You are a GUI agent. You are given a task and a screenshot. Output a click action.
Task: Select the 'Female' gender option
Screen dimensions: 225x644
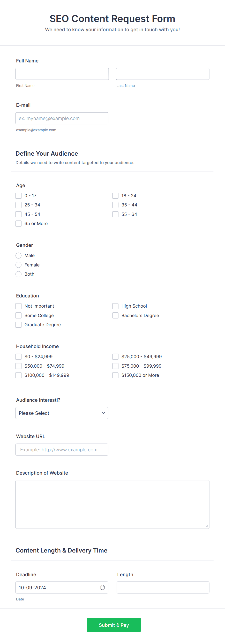pos(18,265)
